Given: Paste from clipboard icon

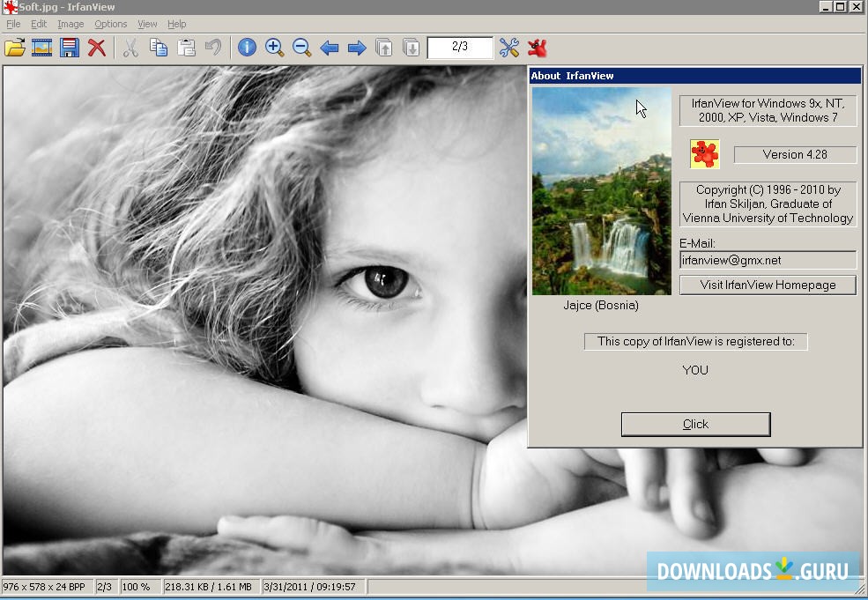Looking at the screenshot, I should pyautogui.click(x=186, y=48).
